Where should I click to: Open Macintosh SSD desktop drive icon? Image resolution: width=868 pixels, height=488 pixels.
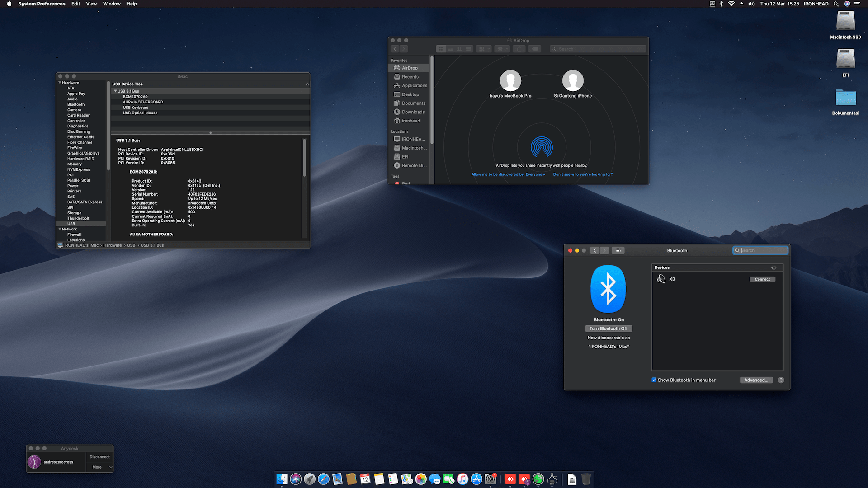pyautogui.click(x=845, y=22)
